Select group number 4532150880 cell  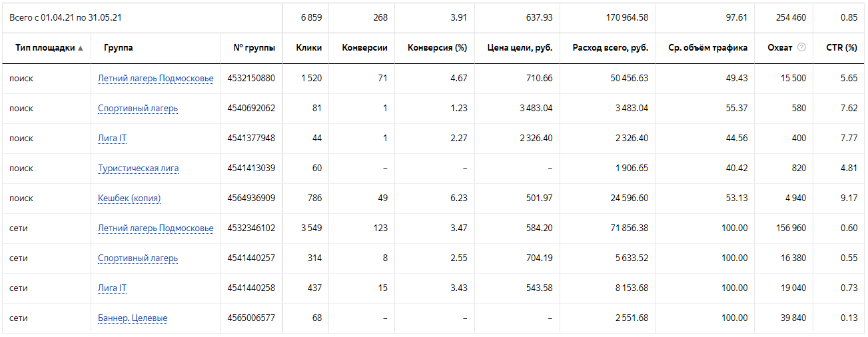tap(251, 79)
